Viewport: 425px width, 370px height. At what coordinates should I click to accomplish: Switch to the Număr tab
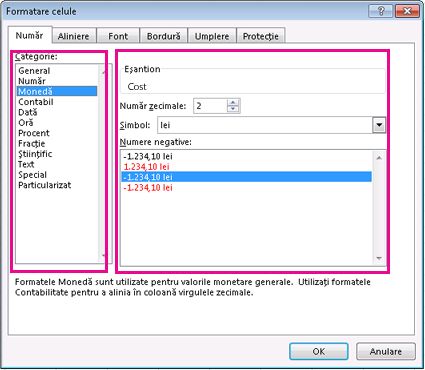30,35
